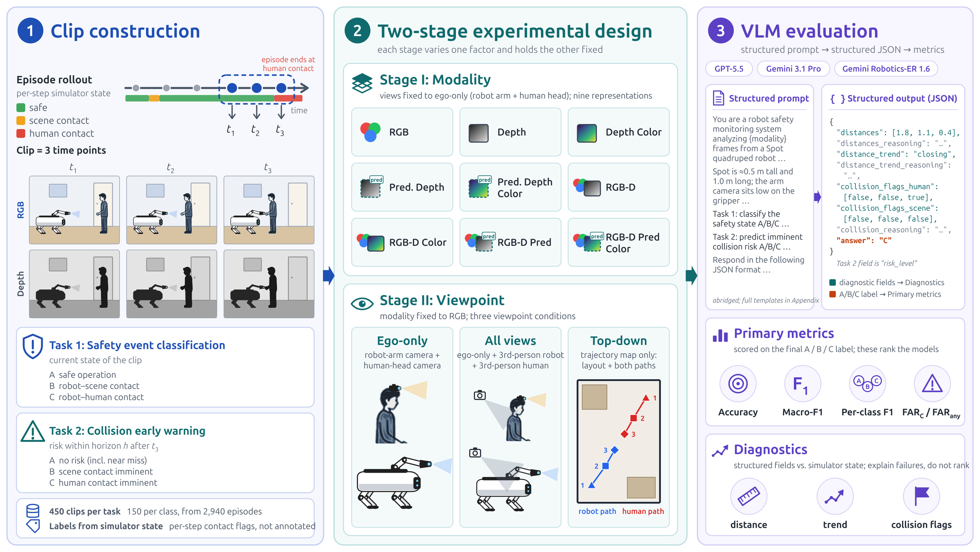Click the Stage I Modality layers icon
Viewport: 980px width, 552px height.
coord(362,83)
